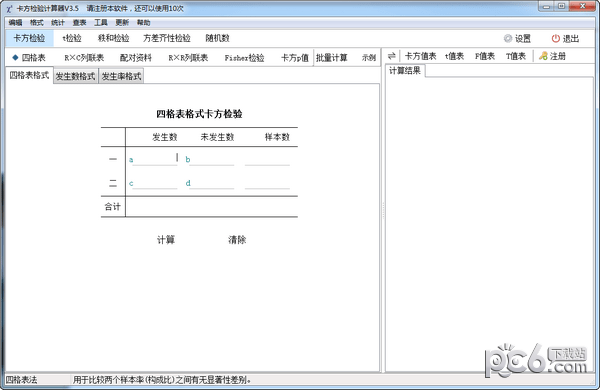600x390 pixels.
Task: Open the t值表 lookup table
Action: (455, 56)
